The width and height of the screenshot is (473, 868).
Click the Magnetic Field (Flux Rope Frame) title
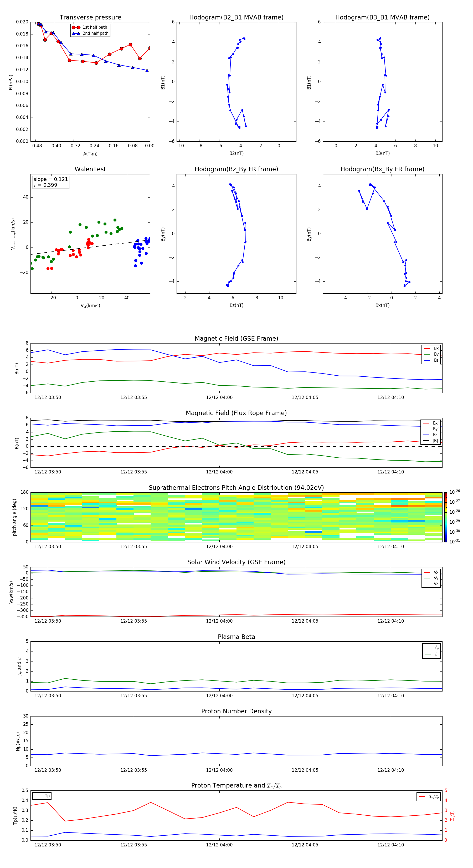236,413
